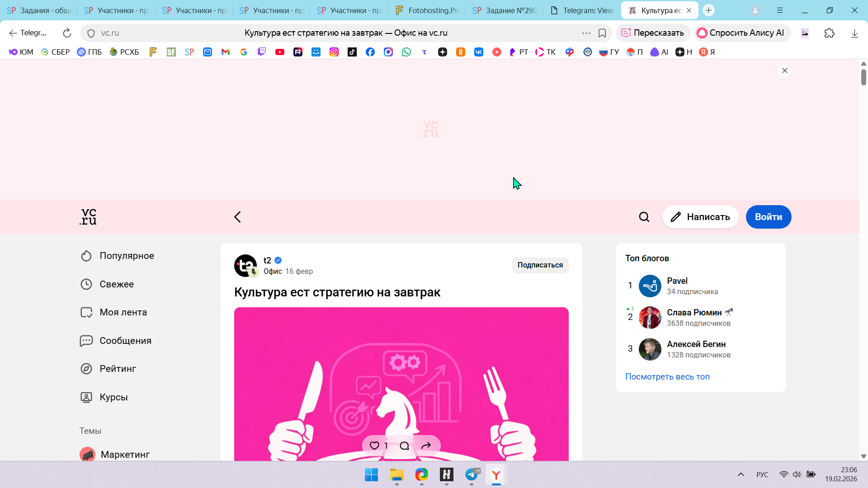Click the page vertical scrollbar thumb
Screen dimensions: 868x488
click(x=863, y=77)
